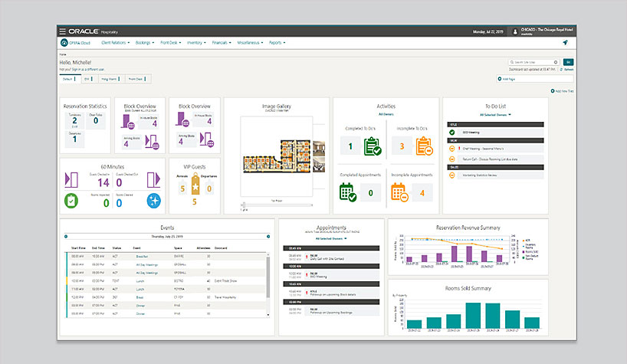Open the Client Relations menu
The width and height of the screenshot is (627, 364).
point(115,42)
